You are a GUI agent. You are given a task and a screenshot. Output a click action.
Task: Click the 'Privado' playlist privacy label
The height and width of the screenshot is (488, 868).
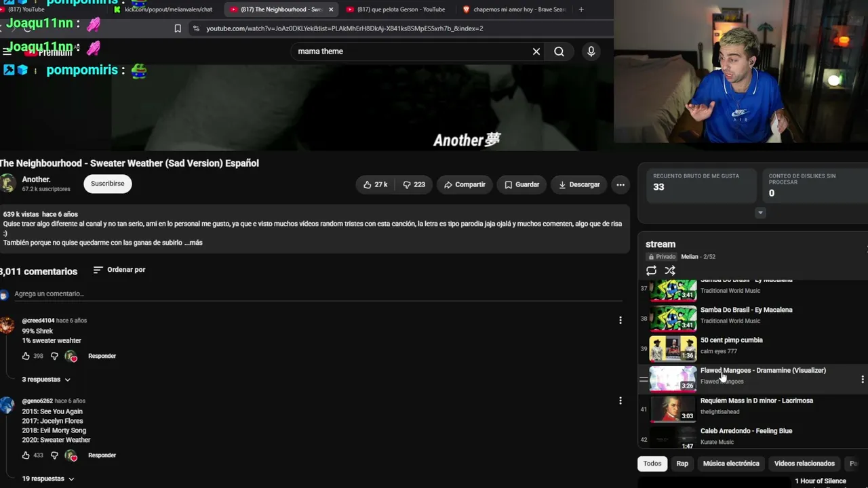(662, 257)
